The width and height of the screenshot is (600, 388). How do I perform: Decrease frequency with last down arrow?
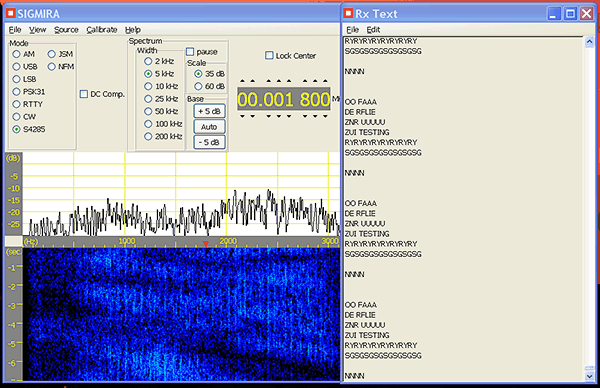pyautogui.click(x=325, y=116)
